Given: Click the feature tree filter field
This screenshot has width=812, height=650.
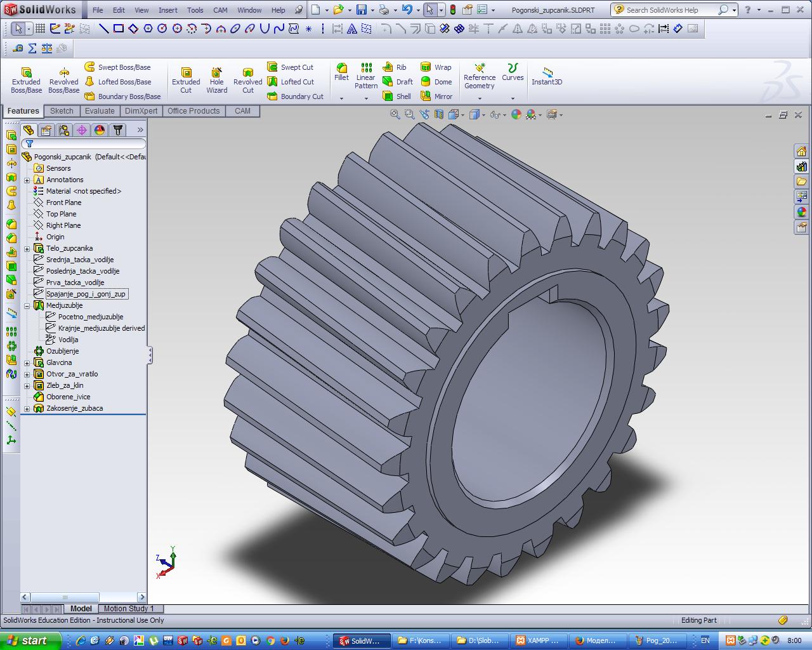Looking at the screenshot, I should coord(84,144).
